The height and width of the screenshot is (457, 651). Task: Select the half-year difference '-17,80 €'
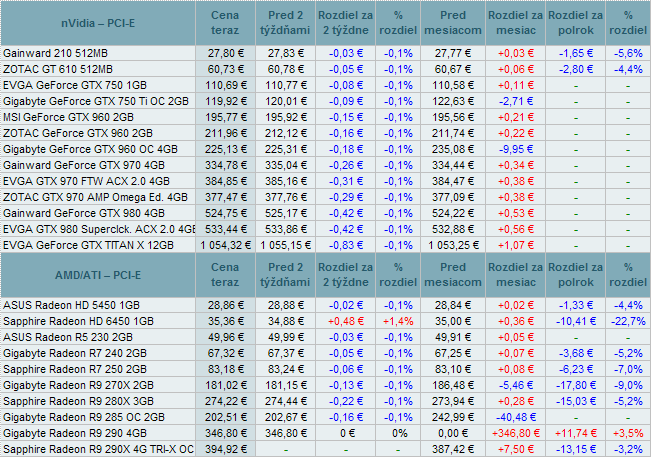coord(575,385)
